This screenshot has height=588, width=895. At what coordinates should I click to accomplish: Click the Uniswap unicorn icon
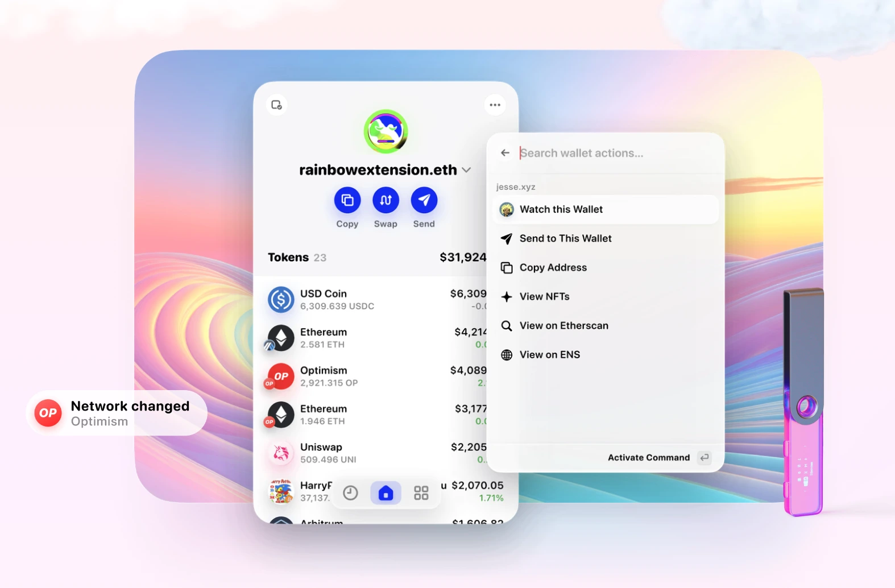coord(281,453)
